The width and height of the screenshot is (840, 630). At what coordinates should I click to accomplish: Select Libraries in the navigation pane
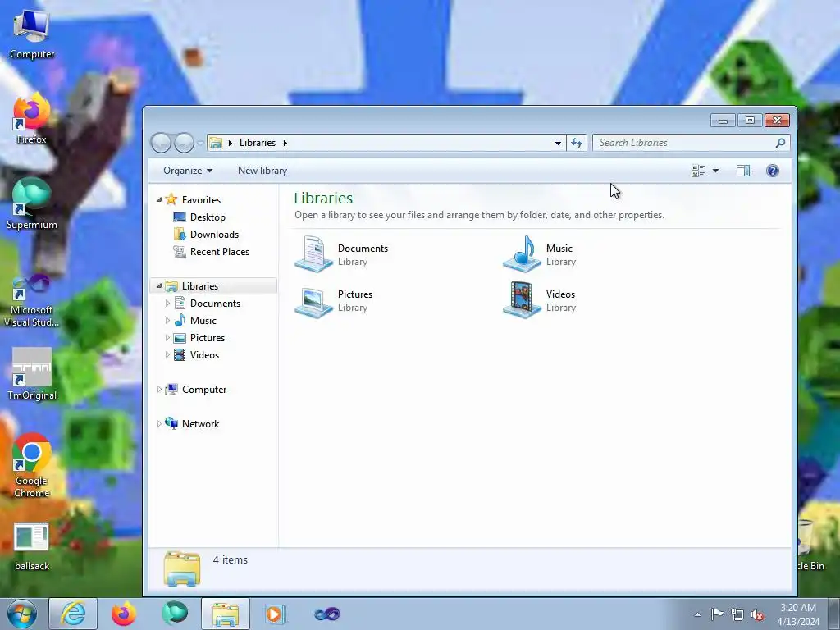pos(200,286)
